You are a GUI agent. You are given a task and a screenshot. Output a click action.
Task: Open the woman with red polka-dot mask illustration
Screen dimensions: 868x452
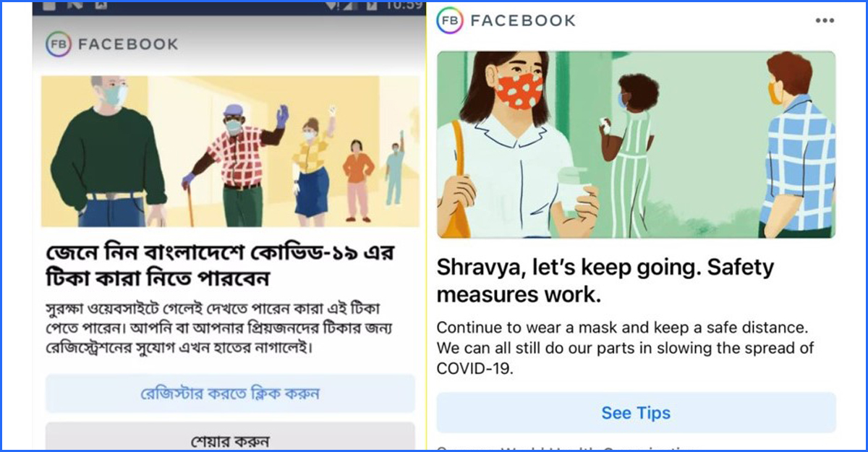point(636,145)
